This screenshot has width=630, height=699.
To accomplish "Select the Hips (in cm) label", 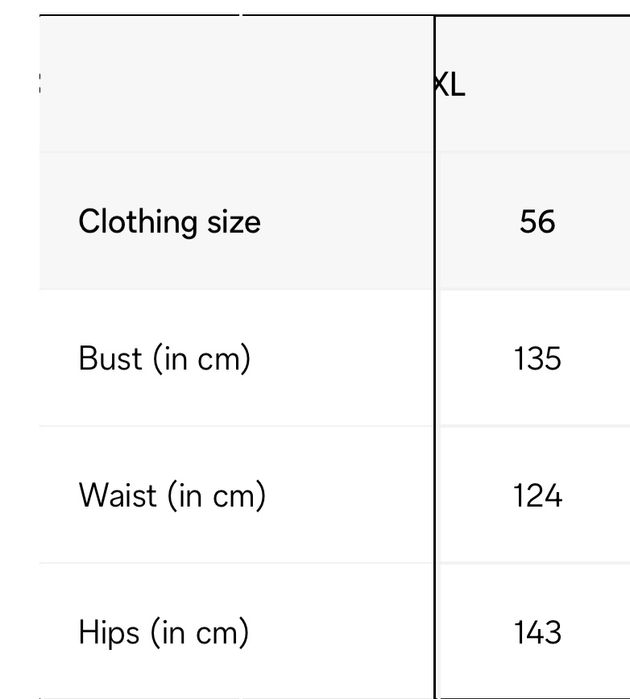I will [163, 632].
